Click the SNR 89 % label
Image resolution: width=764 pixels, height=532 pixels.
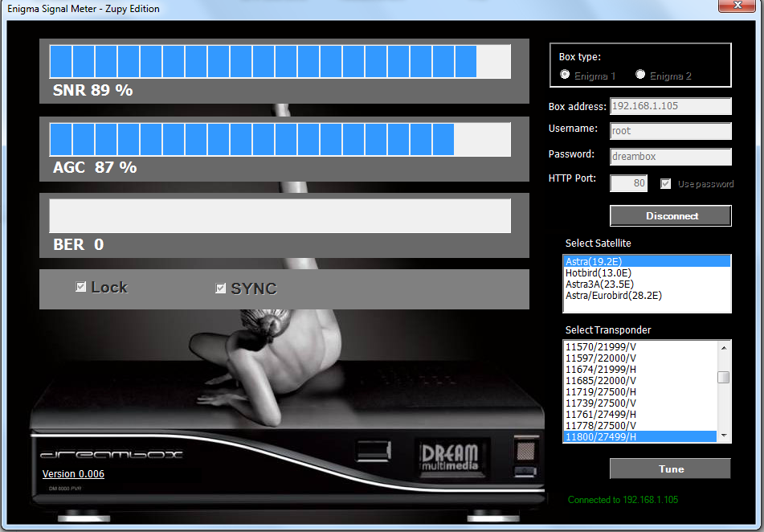92,90
